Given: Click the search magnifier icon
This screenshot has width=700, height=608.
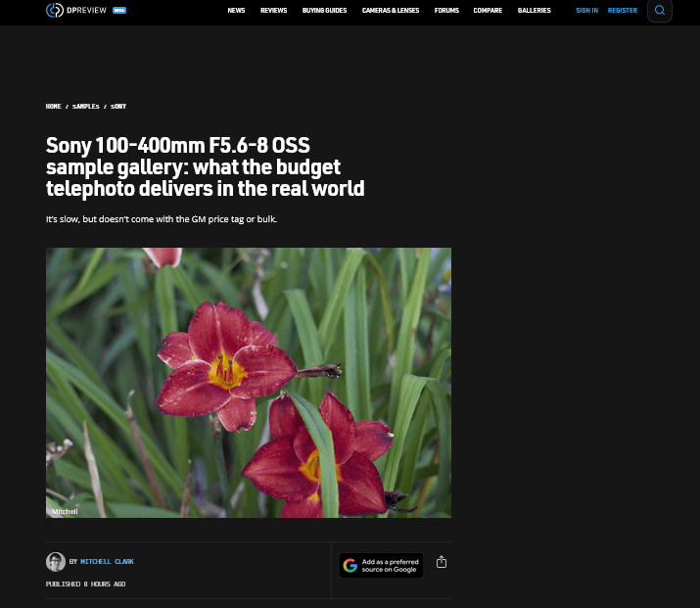Looking at the screenshot, I should (660, 10).
